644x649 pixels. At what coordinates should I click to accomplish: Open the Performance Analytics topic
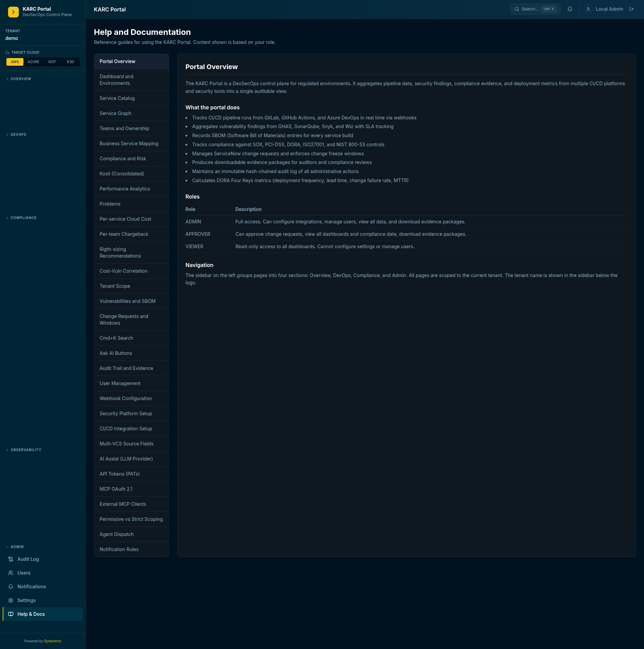[x=131, y=189]
